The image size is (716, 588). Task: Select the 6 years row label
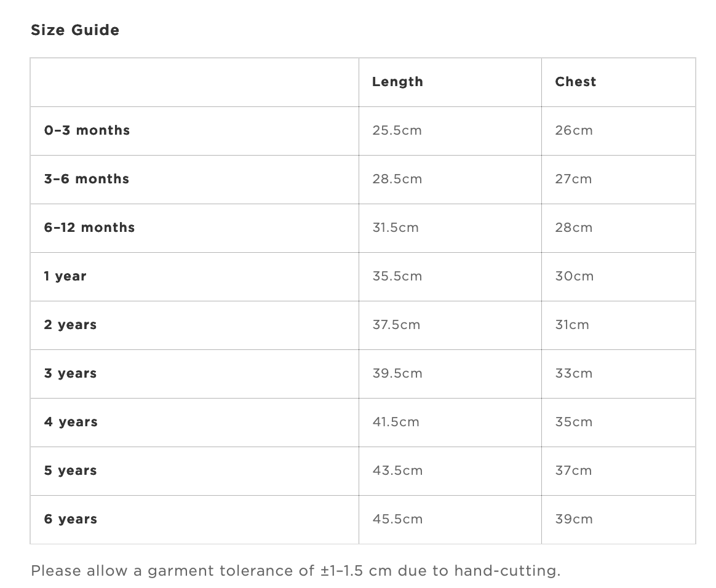(x=70, y=519)
